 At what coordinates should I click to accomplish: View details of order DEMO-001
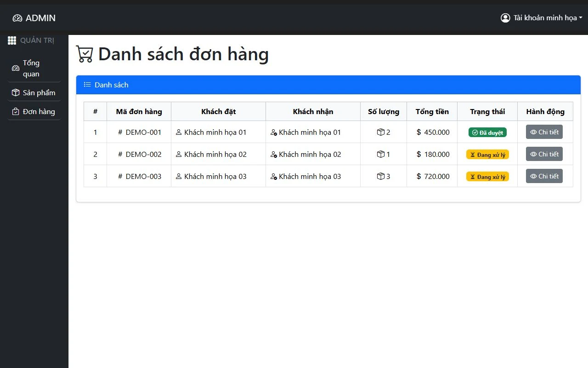(544, 132)
